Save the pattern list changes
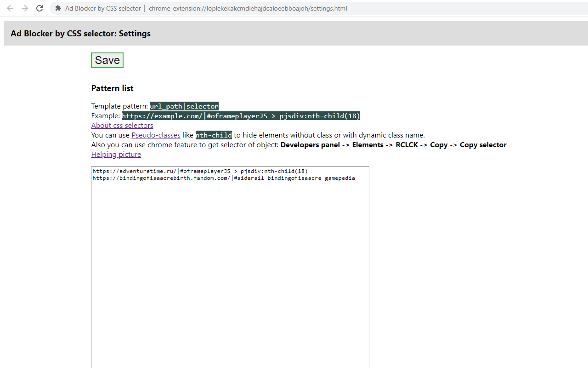Viewport: 588px width, 368px height. pos(107,60)
